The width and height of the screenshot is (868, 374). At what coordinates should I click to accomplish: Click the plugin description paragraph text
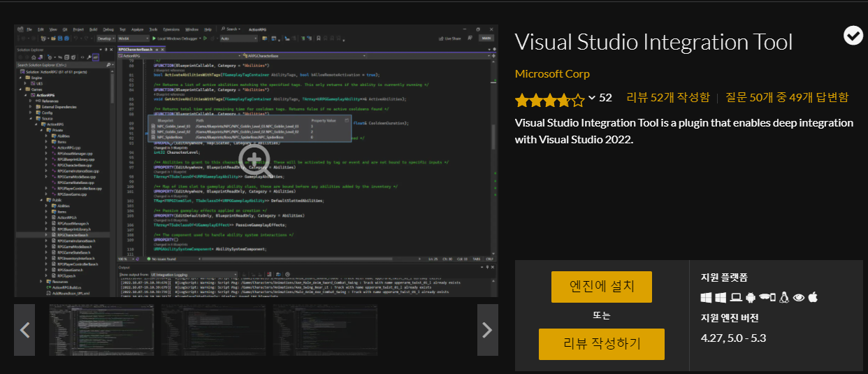point(684,131)
